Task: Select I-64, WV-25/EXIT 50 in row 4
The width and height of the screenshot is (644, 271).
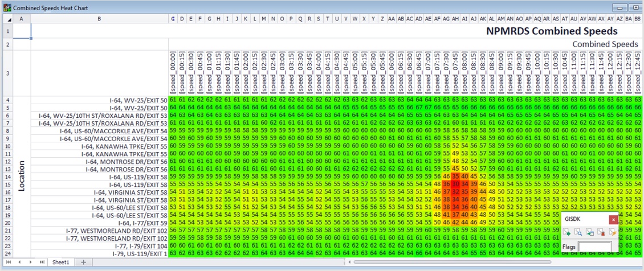Action: point(99,100)
